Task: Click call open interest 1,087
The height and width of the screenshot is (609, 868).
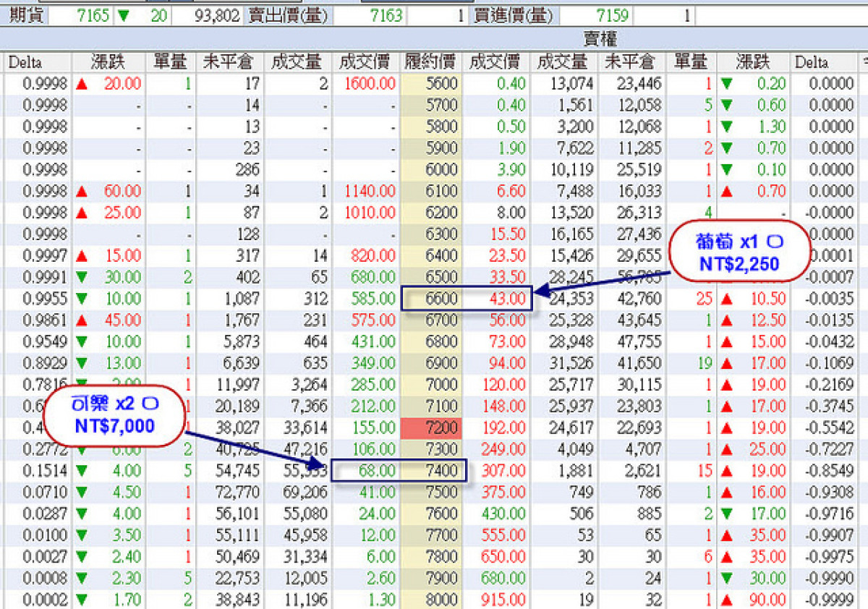Action: (242, 299)
